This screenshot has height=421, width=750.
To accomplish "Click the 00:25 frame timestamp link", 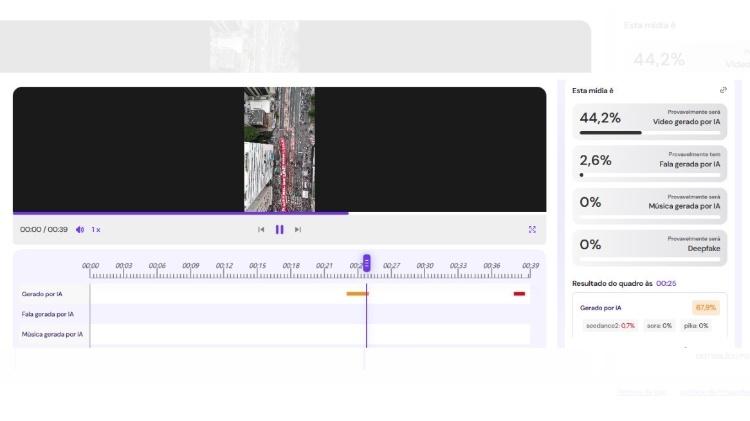I will click(666, 284).
